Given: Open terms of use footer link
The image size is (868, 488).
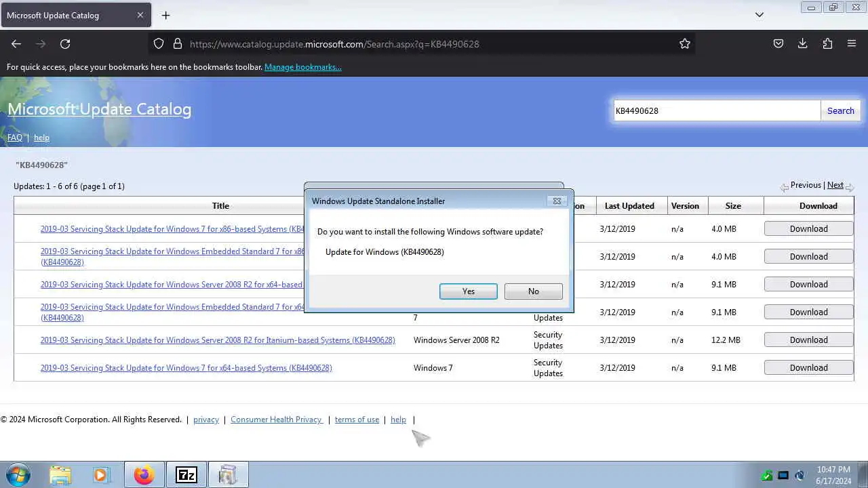Looking at the screenshot, I should (x=357, y=420).
